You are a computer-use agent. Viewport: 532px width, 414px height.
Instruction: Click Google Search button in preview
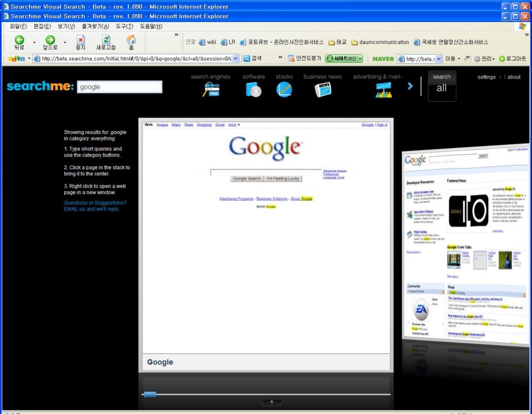[x=247, y=178]
